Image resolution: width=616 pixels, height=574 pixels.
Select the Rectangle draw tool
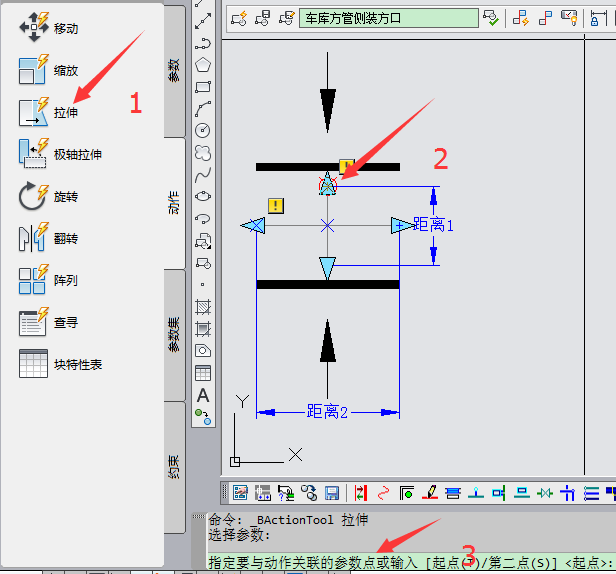(203, 86)
